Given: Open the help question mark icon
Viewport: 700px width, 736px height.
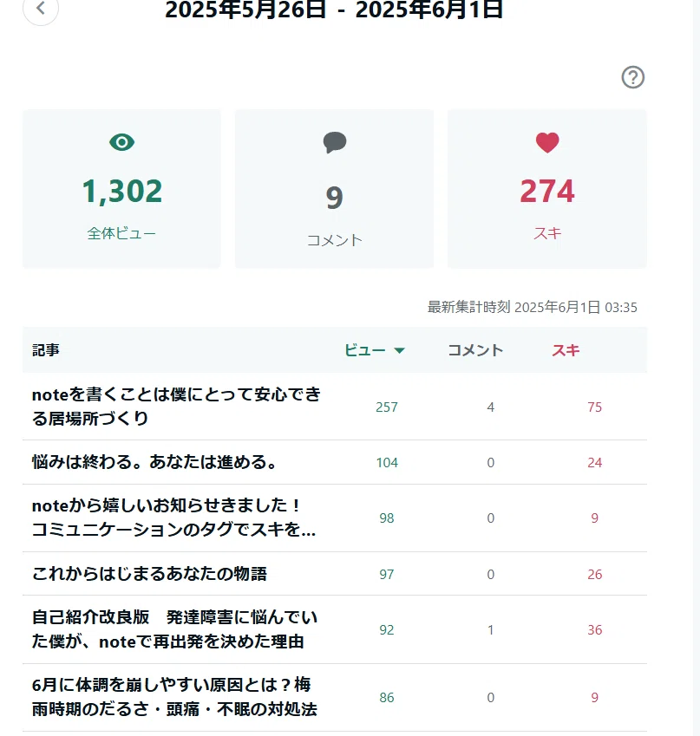Looking at the screenshot, I should click(633, 77).
